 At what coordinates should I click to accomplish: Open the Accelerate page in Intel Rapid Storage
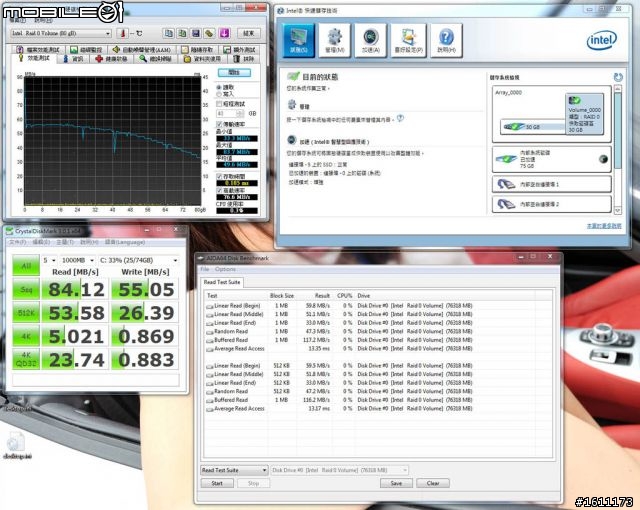pos(370,40)
